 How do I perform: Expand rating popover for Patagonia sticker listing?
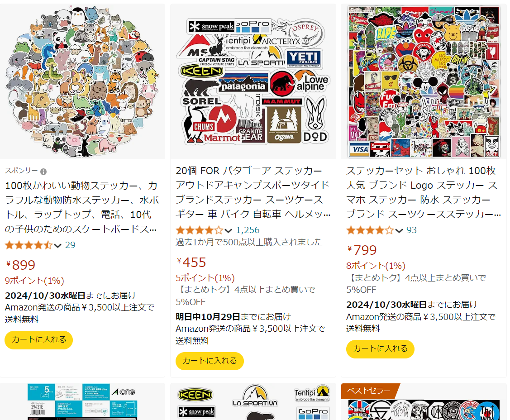click(x=229, y=231)
